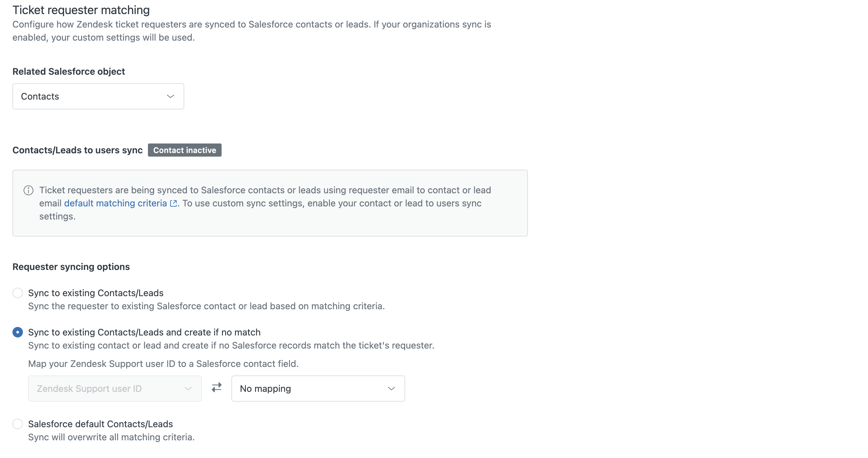The width and height of the screenshot is (868, 458).
Task: Click external-link icon beside default matching criteria
Action: (173, 203)
